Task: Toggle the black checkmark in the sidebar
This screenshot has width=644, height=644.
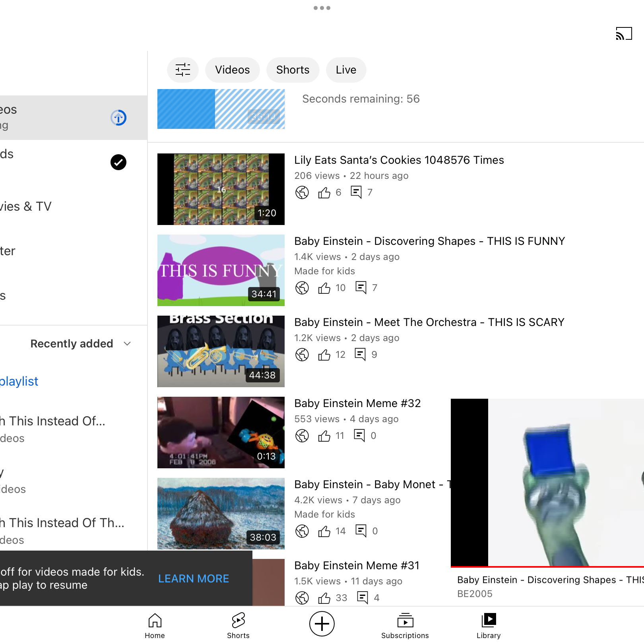Action: 118,162
